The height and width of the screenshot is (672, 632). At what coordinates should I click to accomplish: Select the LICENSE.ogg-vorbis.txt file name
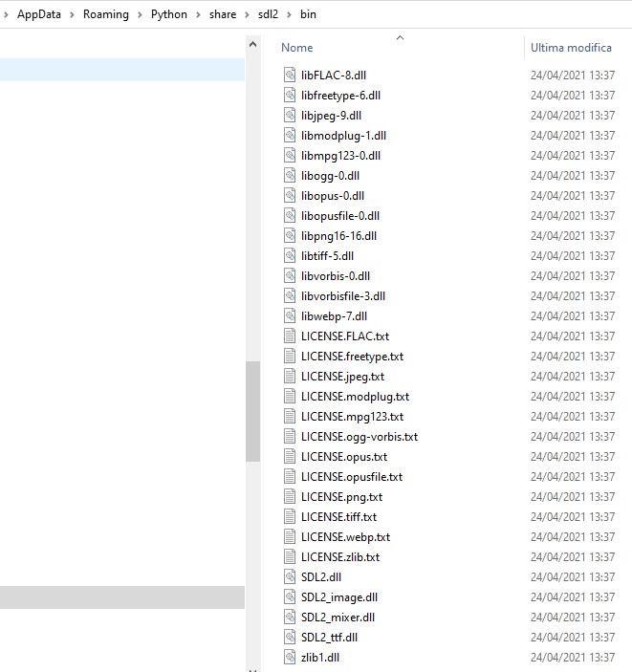click(360, 436)
